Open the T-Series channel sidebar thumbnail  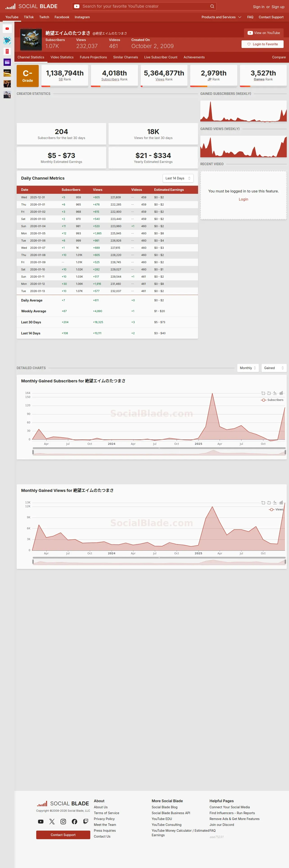click(x=7, y=51)
